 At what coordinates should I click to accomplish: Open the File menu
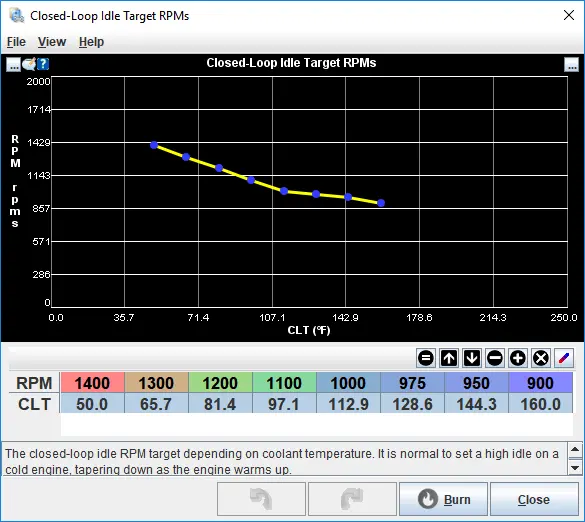pos(16,42)
